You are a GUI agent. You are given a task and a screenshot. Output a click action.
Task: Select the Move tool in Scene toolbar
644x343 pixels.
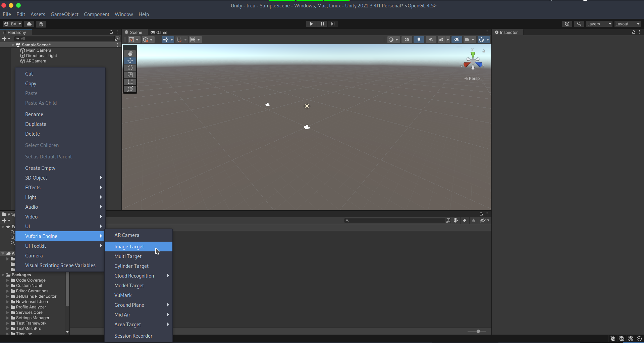point(130,61)
